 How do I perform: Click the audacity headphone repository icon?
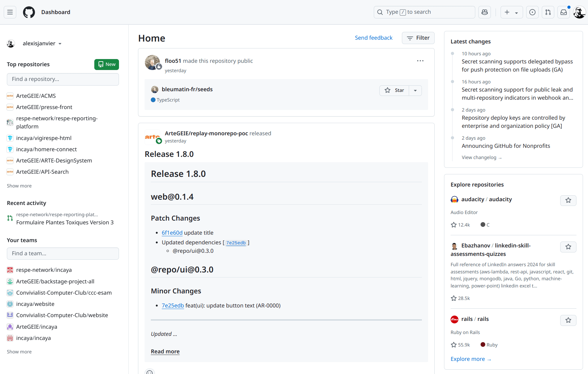pyautogui.click(x=454, y=199)
